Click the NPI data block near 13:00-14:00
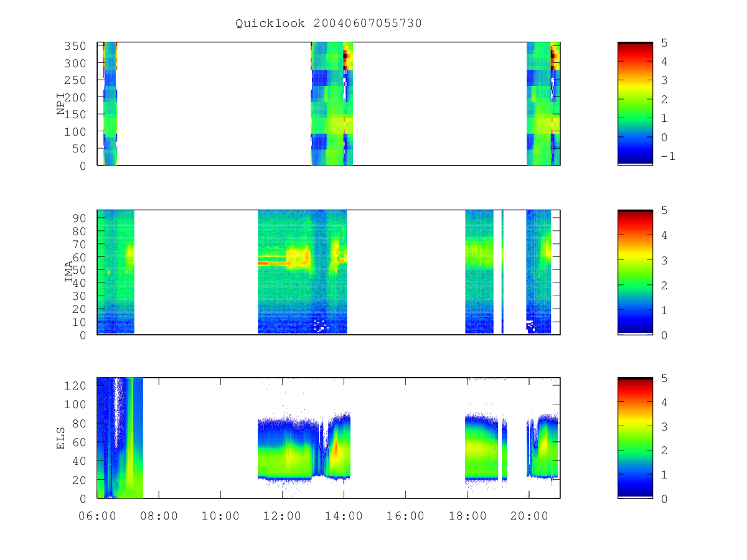This screenshot has width=747, height=560. coord(332,103)
